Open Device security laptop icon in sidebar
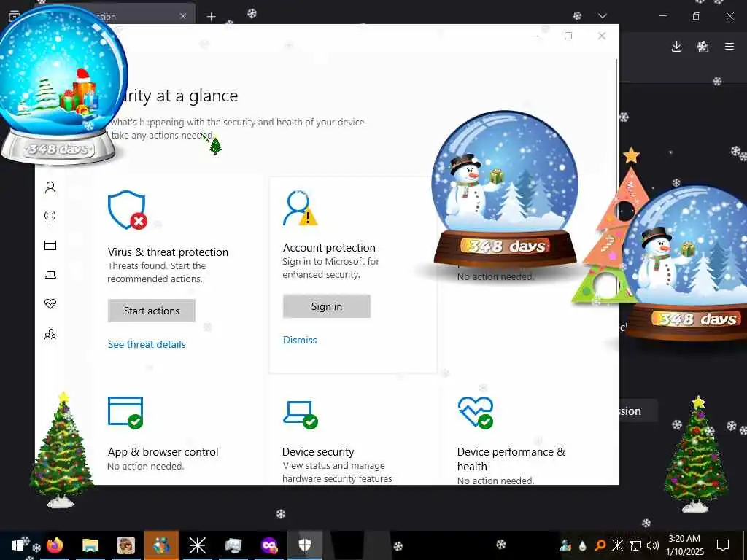Image resolution: width=747 pixels, height=560 pixels. [50, 275]
